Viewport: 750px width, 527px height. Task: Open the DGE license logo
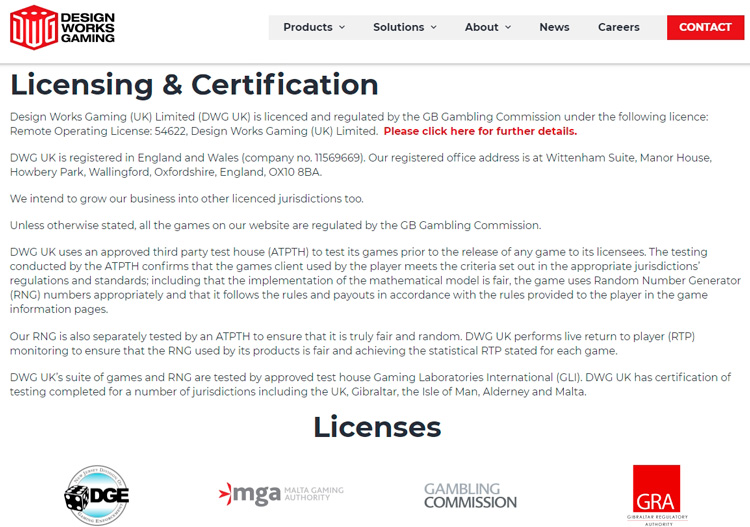(x=97, y=495)
